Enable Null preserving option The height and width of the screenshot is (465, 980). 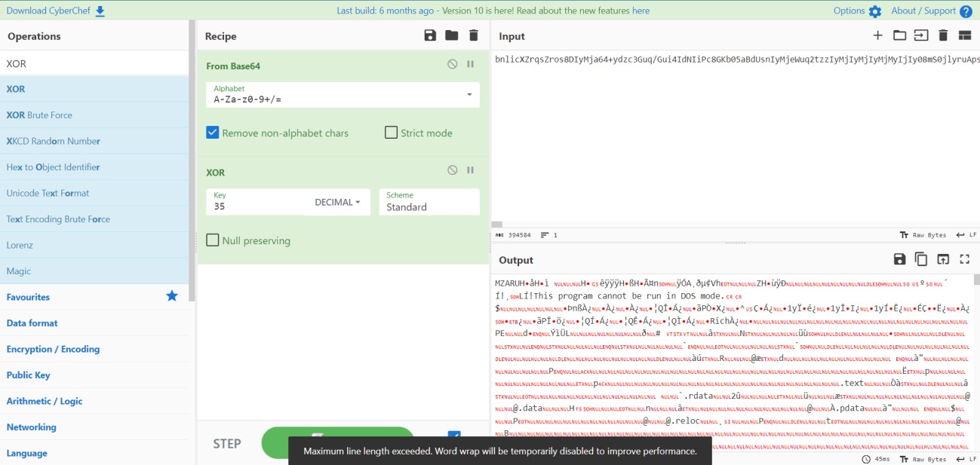tap(213, 240)
